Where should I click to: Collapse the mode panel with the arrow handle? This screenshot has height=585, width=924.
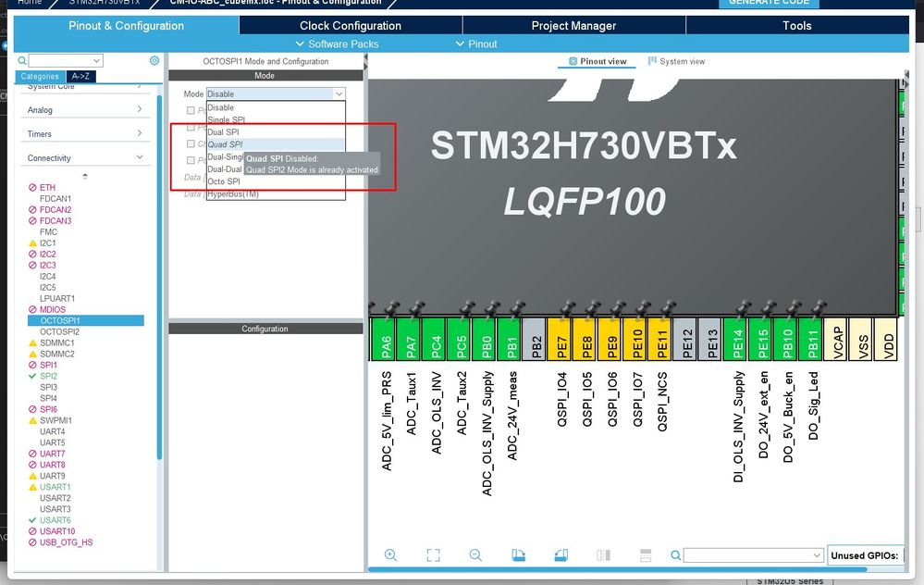tap(365, 63)
